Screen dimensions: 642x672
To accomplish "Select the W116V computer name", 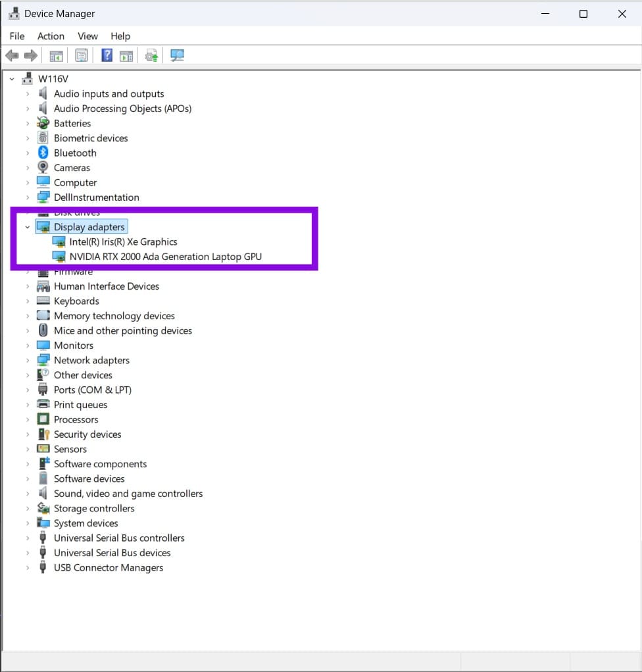I will 53,79.
